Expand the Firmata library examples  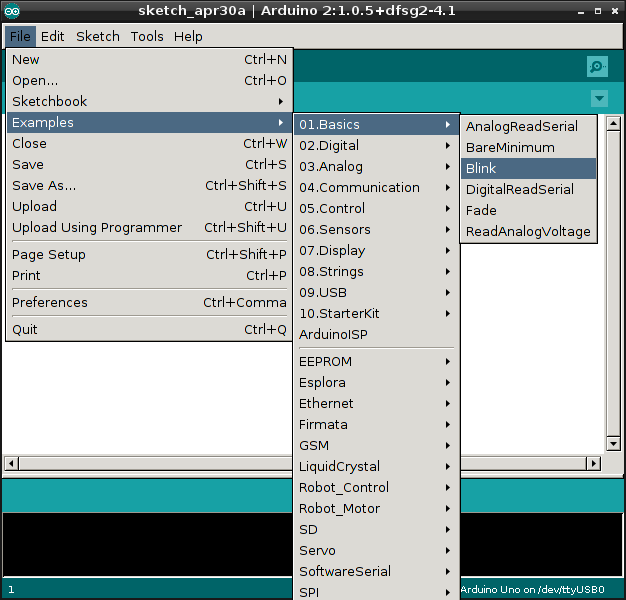pyautogui.click(x=376, y=424)
